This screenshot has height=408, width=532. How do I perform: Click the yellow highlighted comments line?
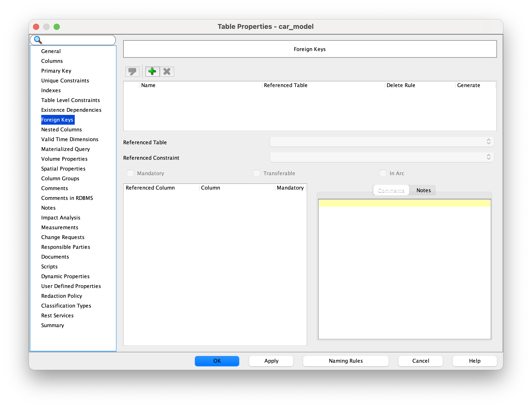click(x=404, y=203)
